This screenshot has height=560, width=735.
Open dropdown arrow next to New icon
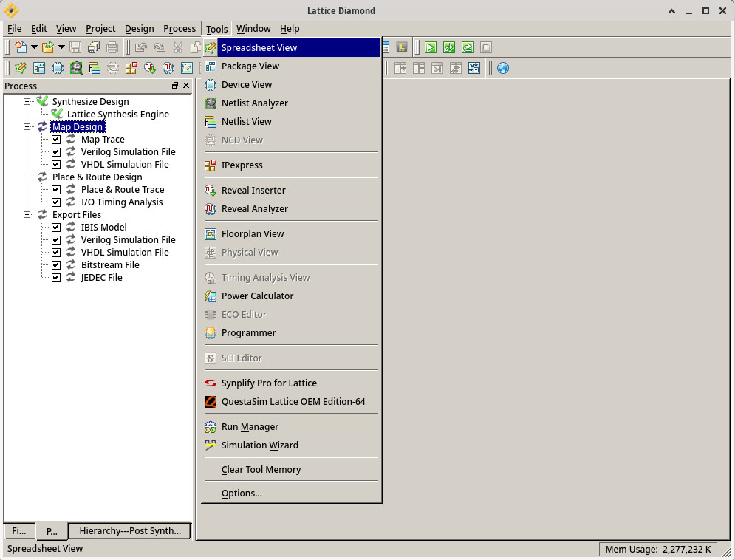click(x=34, y=47)
